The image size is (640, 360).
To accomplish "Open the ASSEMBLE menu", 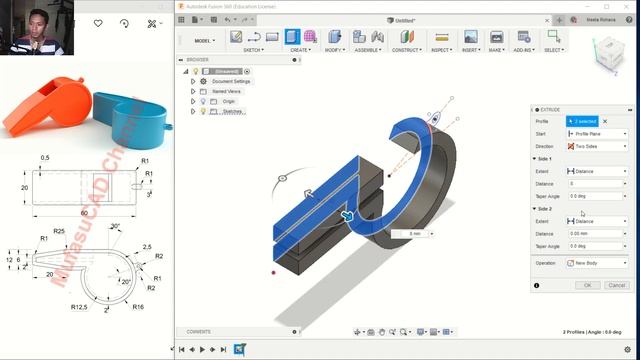I will click(368, 50).
